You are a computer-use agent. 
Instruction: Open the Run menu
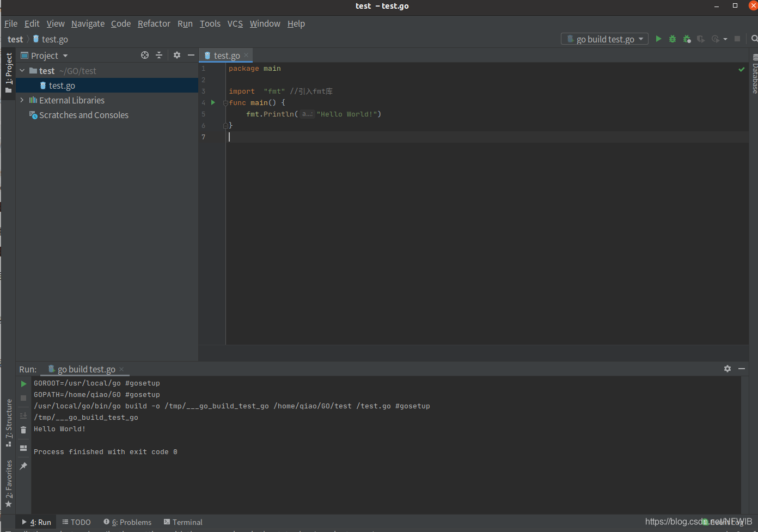[185, 23]
